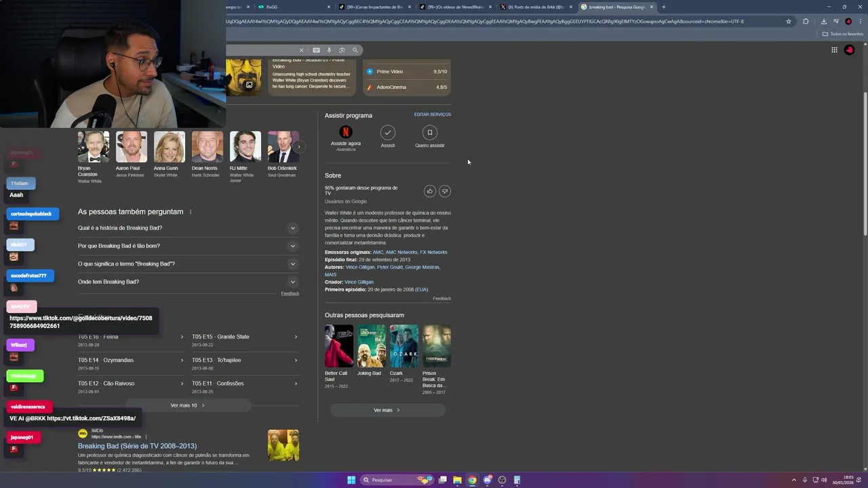Viewport: 868px width, 488px height.
Task: Bookmark this page with star icon
Action: tap(789, 21)
